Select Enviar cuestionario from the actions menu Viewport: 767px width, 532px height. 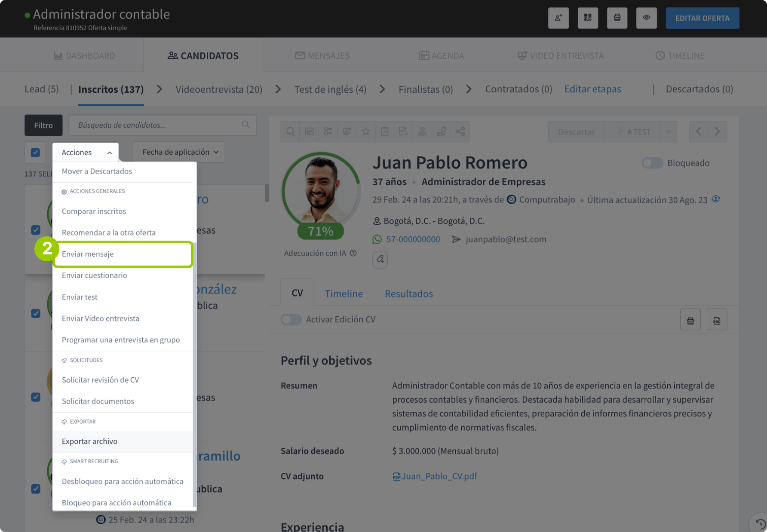tap(94, 275)
